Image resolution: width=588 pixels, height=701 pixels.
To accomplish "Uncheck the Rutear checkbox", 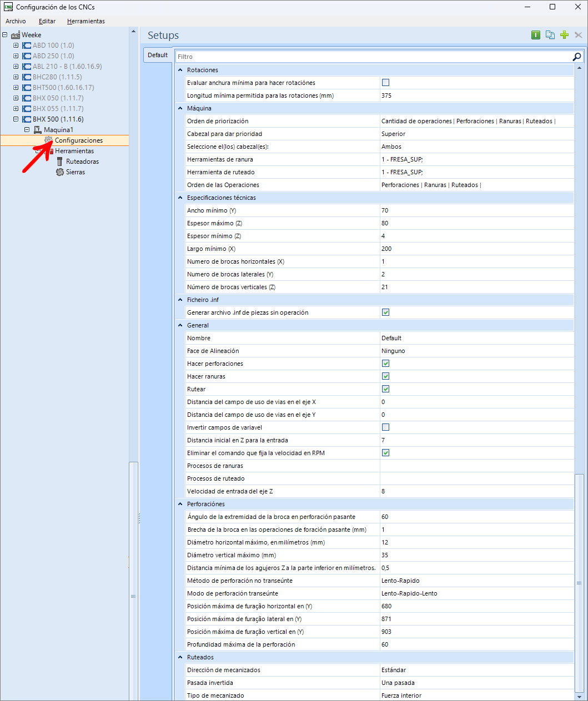I will pyautogui.click(x=386, y=389).
